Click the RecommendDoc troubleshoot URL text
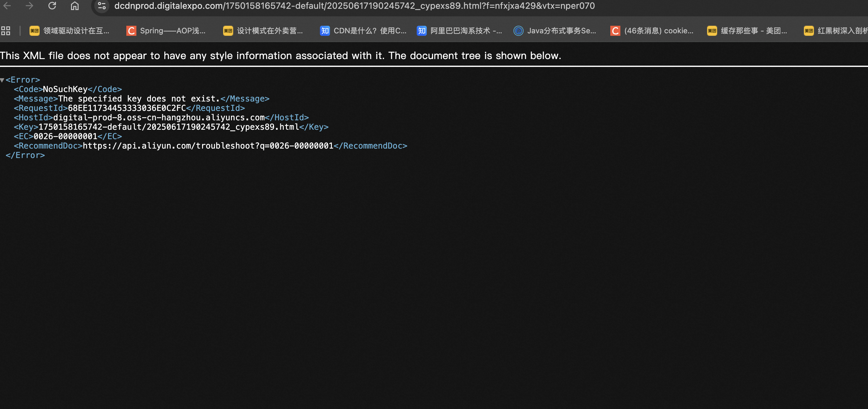The height and width of the screenshot is (409, 868). coord(208,146)
